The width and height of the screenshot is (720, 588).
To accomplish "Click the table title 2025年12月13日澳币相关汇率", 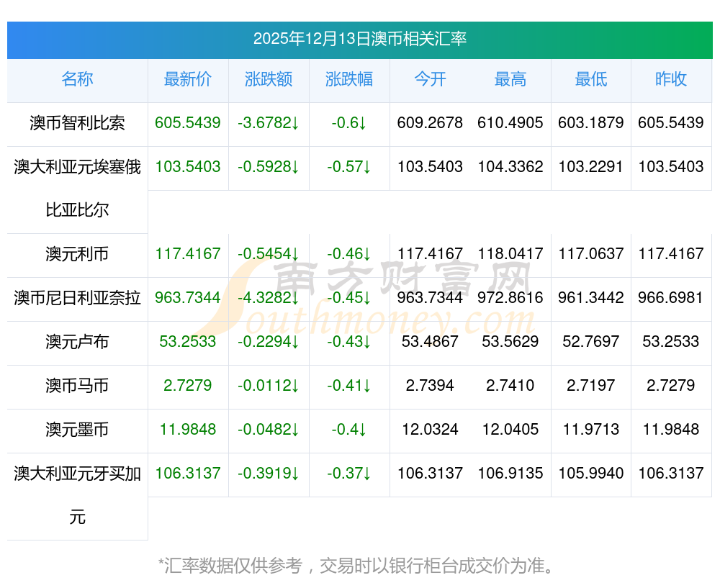I will coord(360,39).
